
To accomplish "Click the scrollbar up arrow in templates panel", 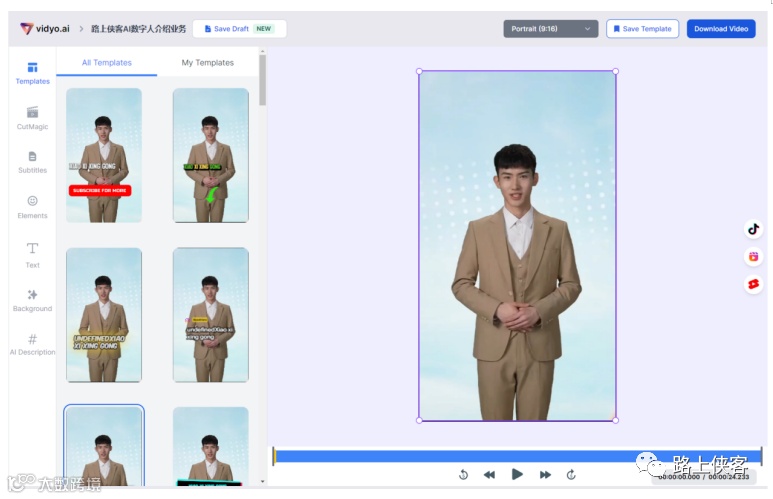I will [262, 51].
